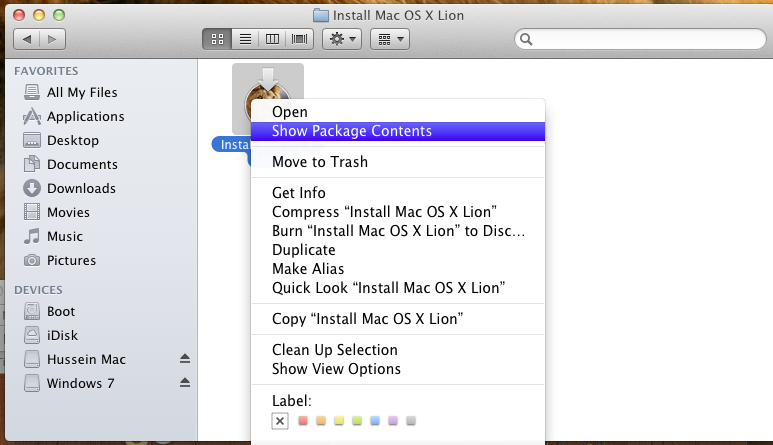Screen dimensions: 773x445
Task: Switch Finder to list view
Action: pos(245,39)
